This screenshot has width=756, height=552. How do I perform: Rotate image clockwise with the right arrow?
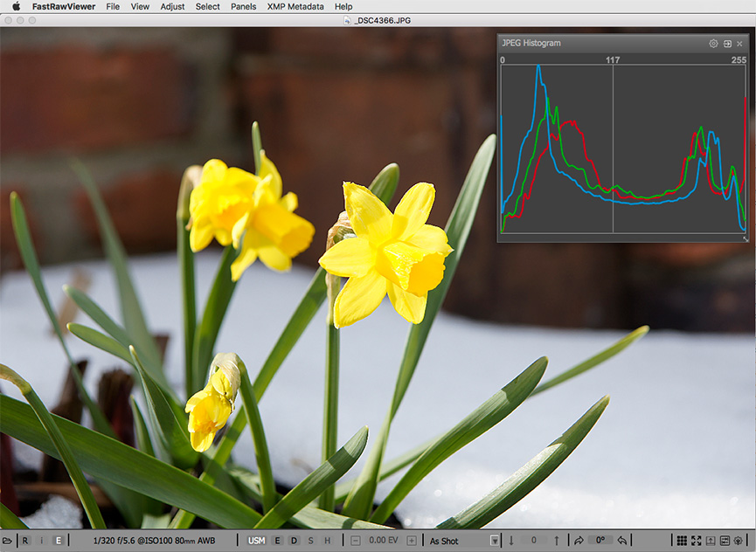[x=579, y=541]
